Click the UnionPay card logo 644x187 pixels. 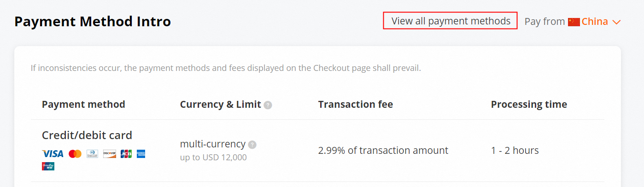48,166
